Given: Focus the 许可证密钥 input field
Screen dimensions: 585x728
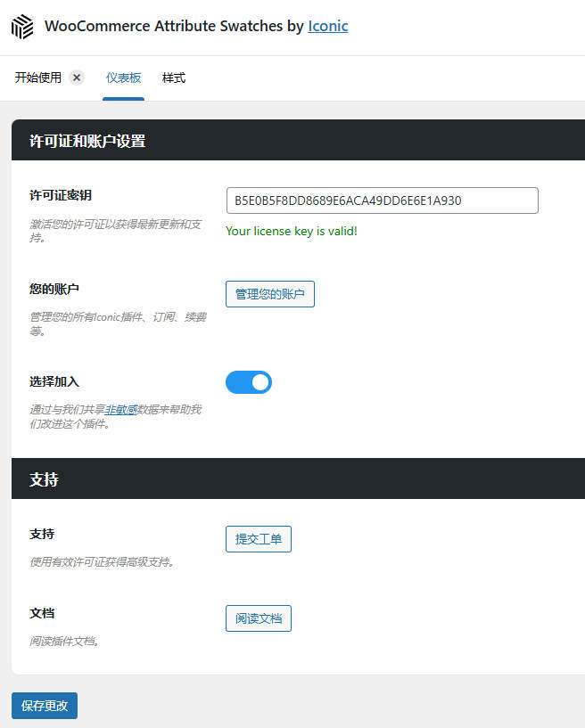Looking at the screenshot, I should point(383,200).
